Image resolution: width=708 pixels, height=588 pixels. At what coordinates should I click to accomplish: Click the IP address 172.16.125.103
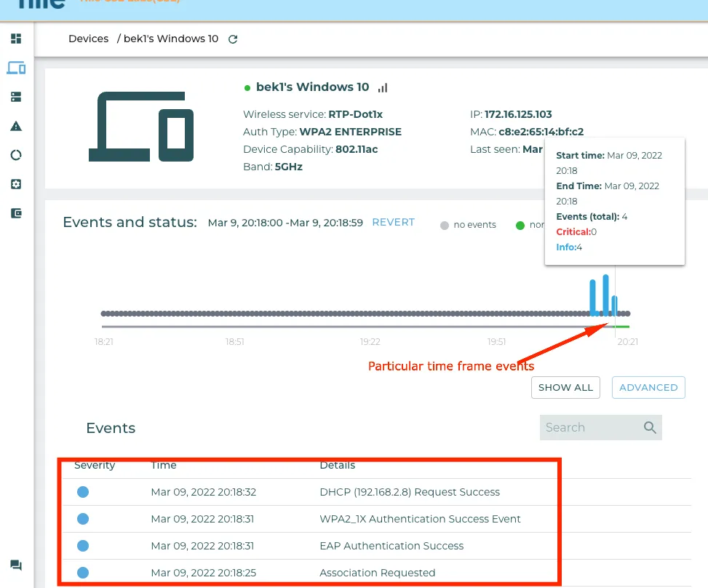518,114
